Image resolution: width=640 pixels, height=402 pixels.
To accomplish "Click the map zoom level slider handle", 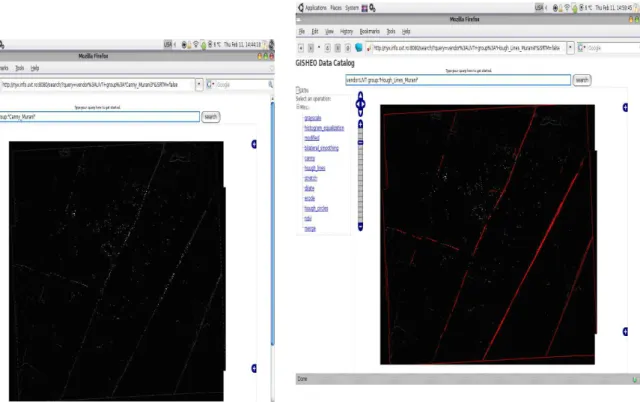I will [360, 142].
